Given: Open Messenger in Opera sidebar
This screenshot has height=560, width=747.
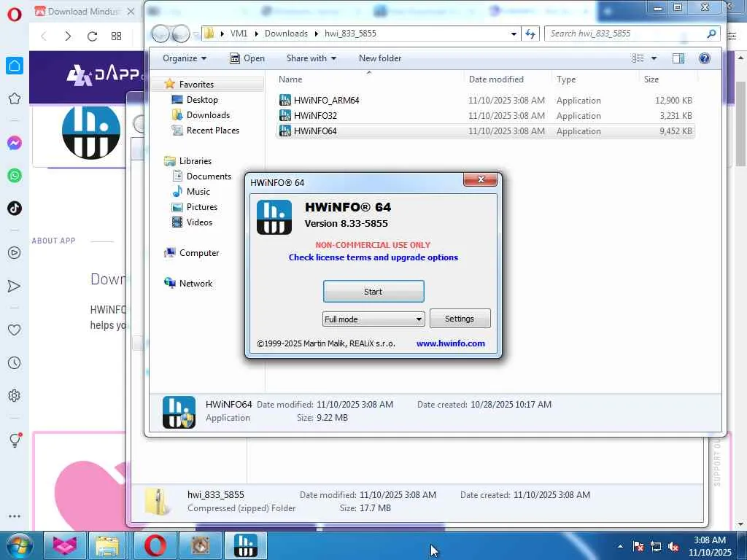Looking at the screenshot, I should coord(15,143).
